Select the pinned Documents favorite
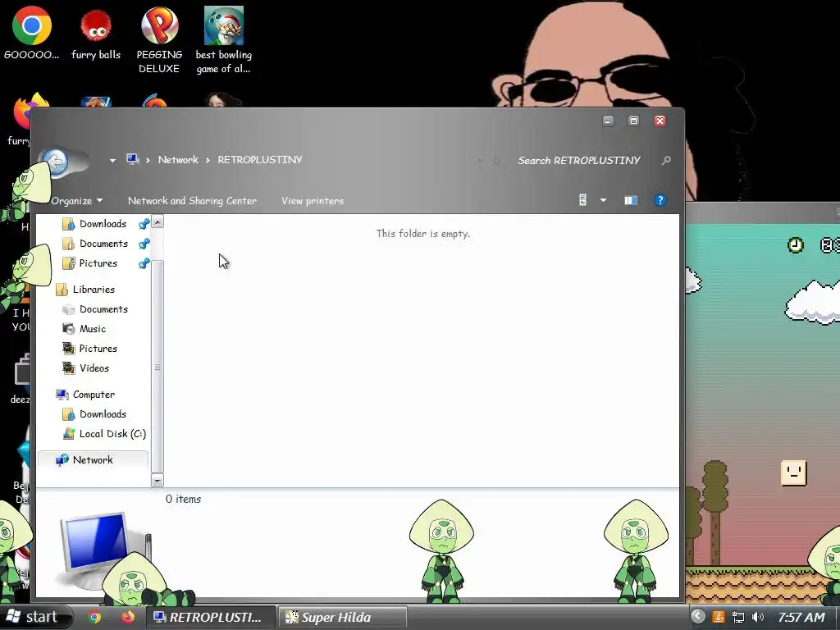Viewport: 840px width, 630px height. [x=103, y=244]
